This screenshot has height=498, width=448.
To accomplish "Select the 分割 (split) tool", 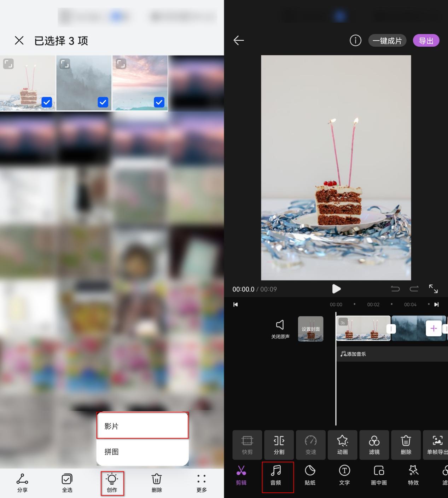I will click(x=279, y=445).
